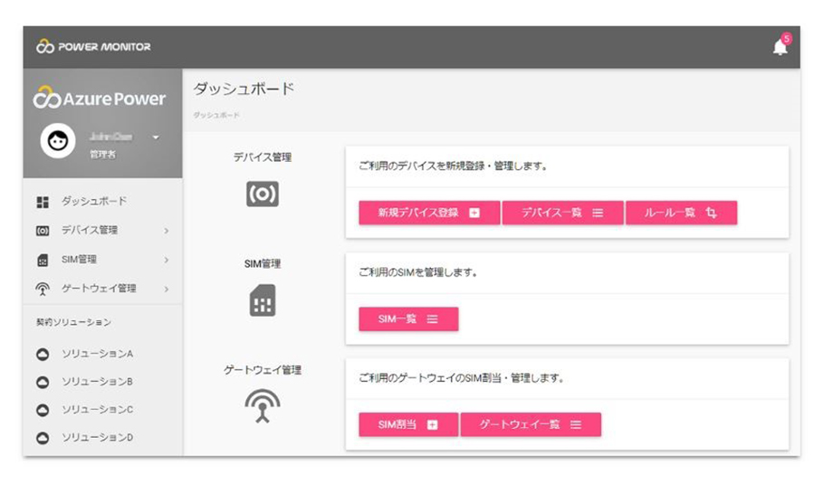Viewport: 833px width, 504px height.
Task: Click the user avatar icon
Action: tap(59, 141)
